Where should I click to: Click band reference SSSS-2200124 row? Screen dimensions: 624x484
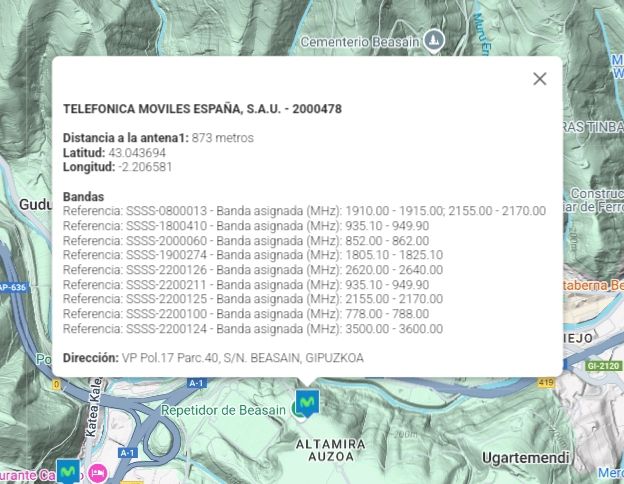click(252, 329)
